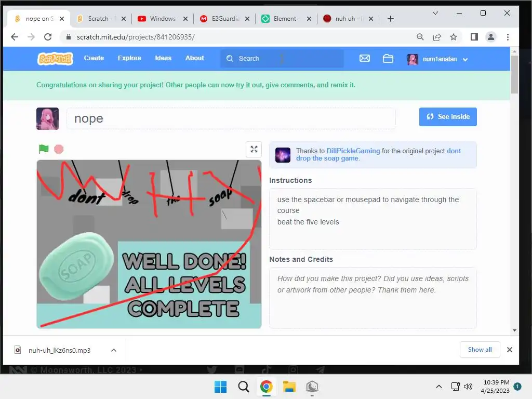
Task: Open the Chrome profile icon
Action: (490, 37)
